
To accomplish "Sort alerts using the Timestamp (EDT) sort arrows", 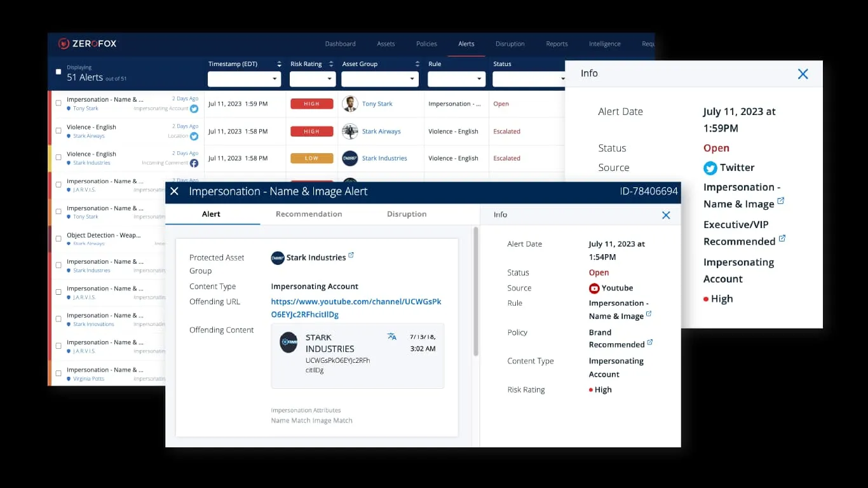I will click(279, 64).
